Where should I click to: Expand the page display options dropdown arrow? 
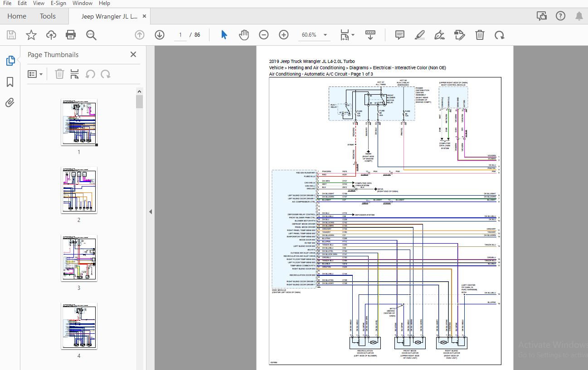(353, 35)
